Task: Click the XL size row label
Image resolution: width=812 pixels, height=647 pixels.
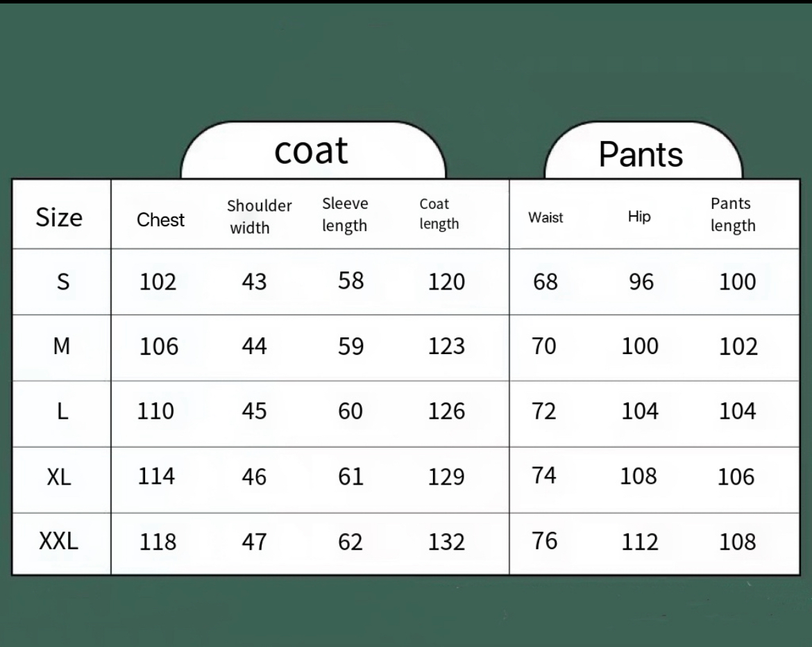Action: click(59, 476)
